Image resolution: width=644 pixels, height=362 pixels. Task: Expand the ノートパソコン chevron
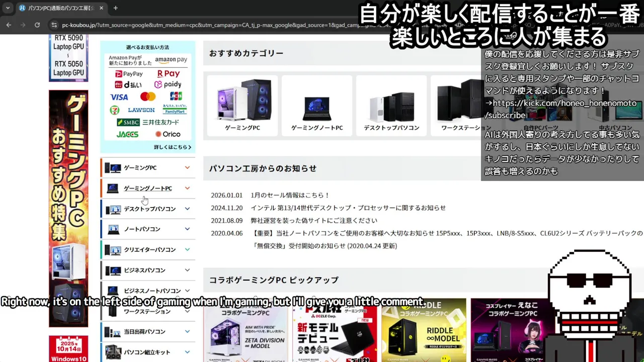tap(187, 229)
